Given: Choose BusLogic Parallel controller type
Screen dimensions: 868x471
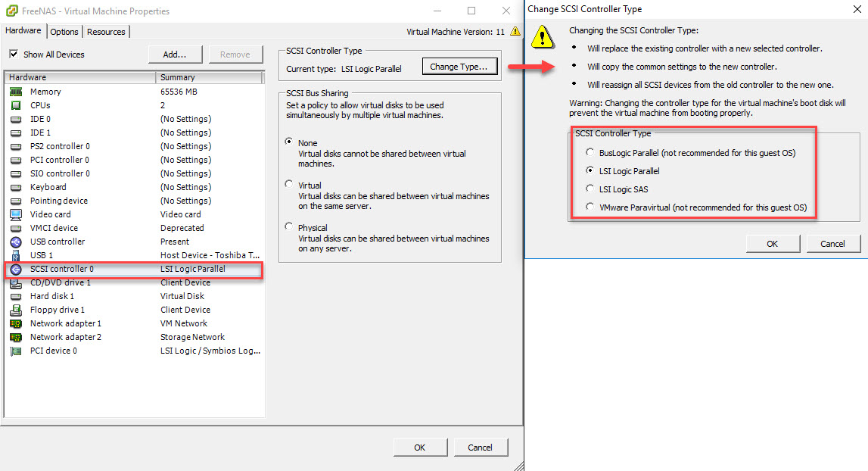Looking at the screenshot, I should tap(590, 152).
